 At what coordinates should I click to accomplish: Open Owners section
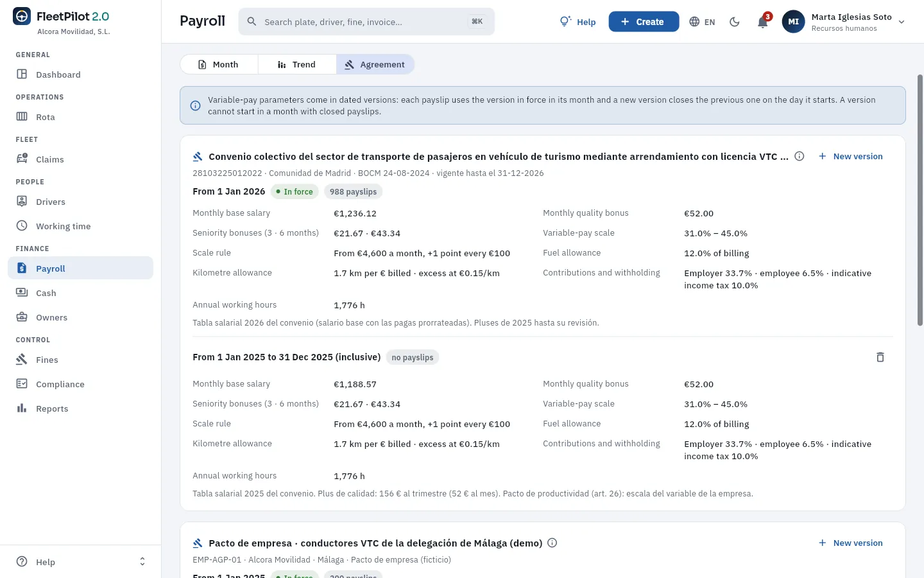[80, 317]
